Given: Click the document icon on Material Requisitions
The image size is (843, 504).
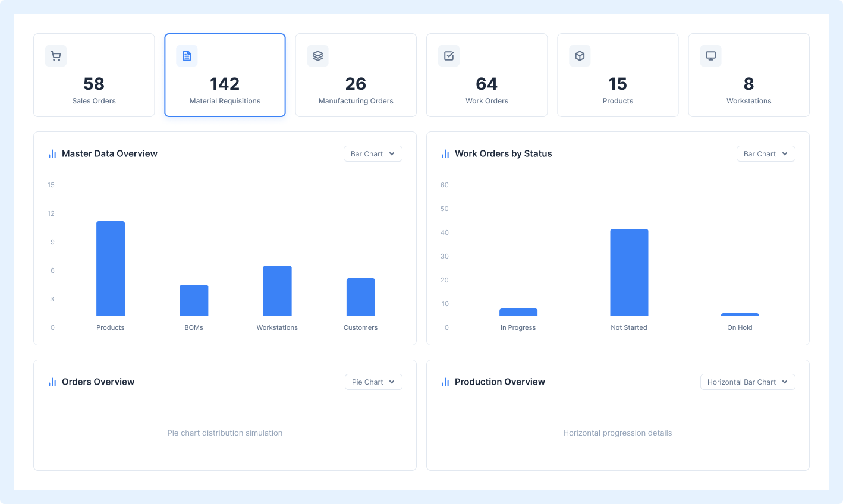Looking at the screenshot, I should 187,56.
